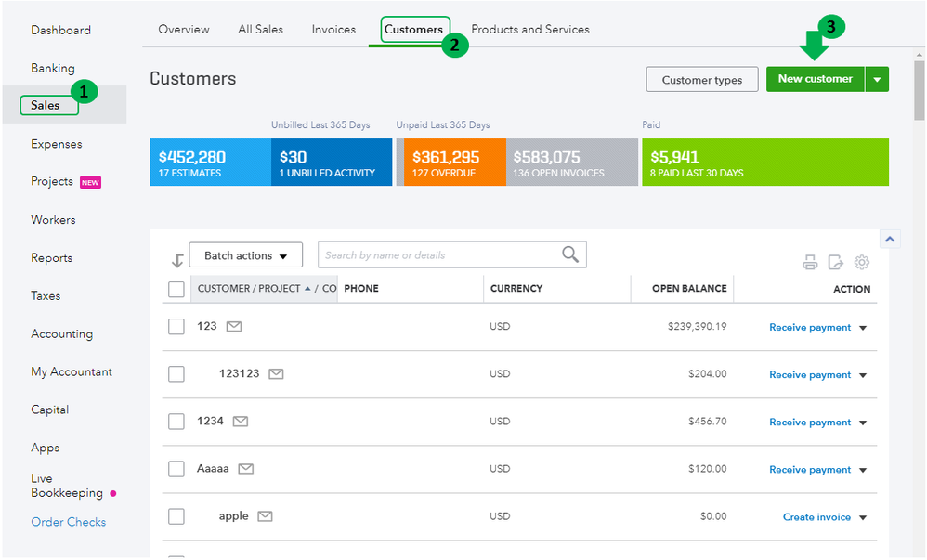Follow the Order Checks link

click(69, 522)
